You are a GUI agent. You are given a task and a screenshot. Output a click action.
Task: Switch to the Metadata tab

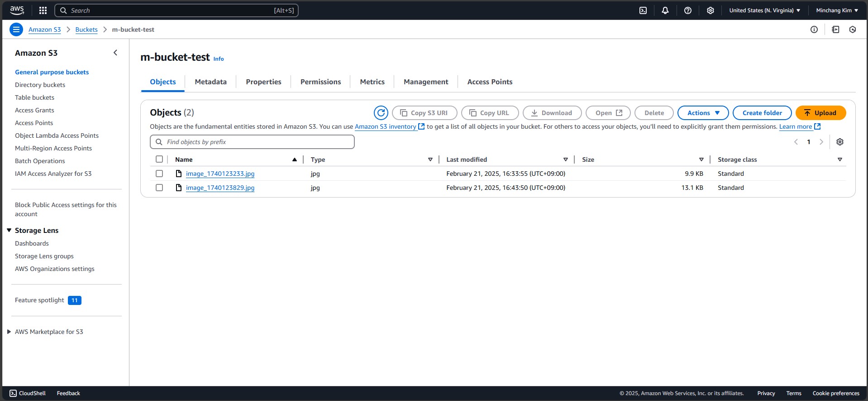click(x=210, y=82)
